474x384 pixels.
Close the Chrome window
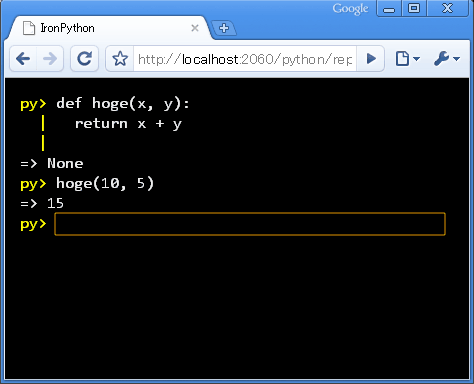coord(447,8)
